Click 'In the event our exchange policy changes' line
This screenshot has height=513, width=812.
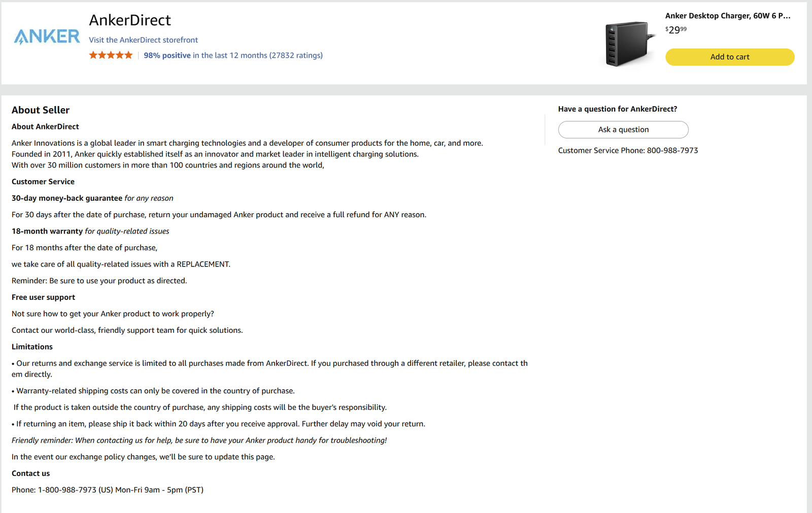(143, 457)
